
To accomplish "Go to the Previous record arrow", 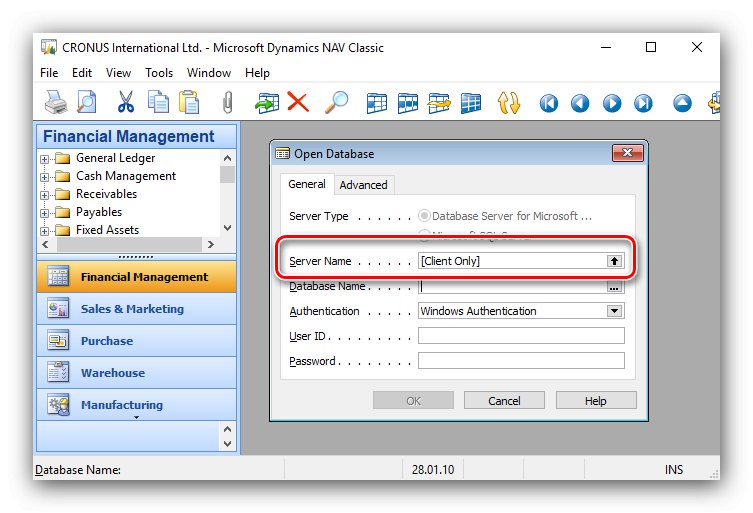I will coord(580,103).
